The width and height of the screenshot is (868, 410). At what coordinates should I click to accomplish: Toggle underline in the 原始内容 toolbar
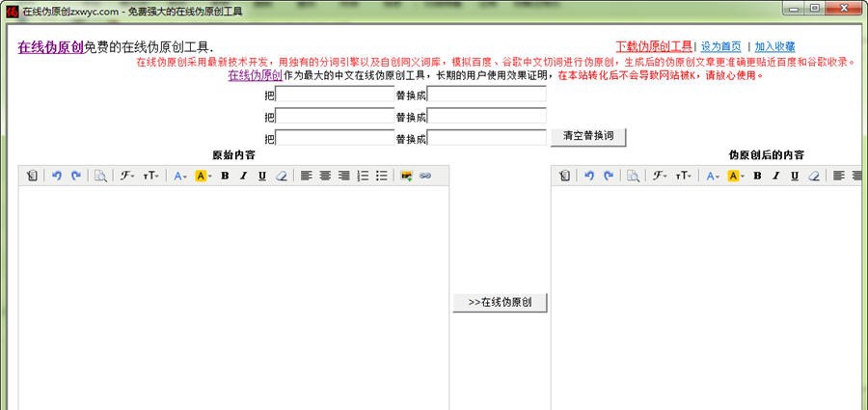(x=262, y=176)
